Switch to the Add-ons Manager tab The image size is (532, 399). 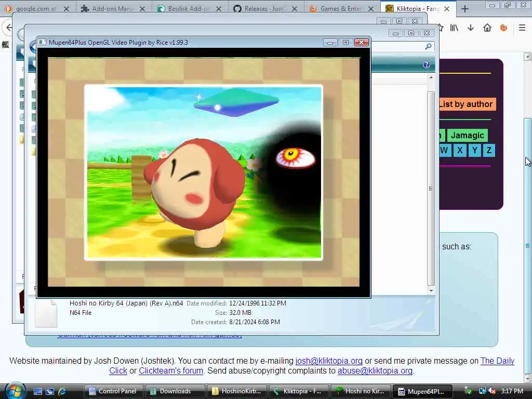pyautogui.click(x=112, y=9)
